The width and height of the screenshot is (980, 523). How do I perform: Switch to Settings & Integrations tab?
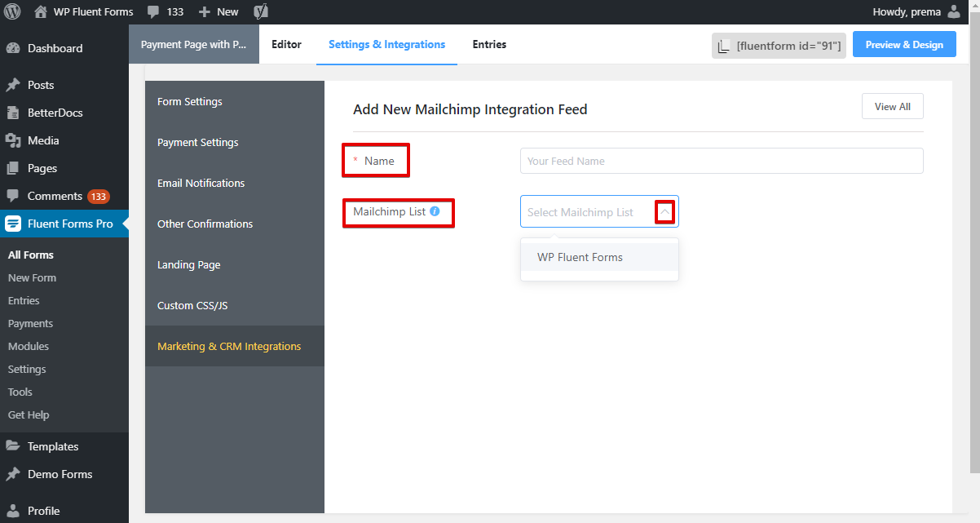click(386, 45)
